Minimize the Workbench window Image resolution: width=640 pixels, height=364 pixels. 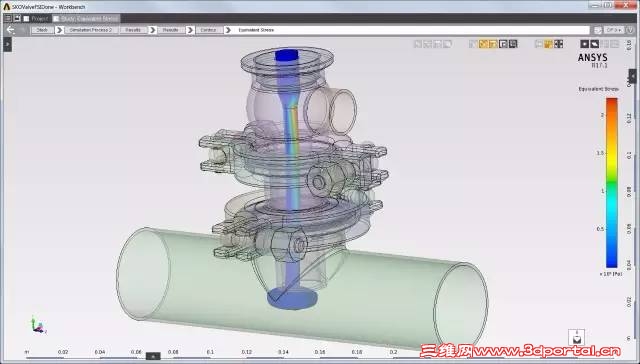coord(595,5)
